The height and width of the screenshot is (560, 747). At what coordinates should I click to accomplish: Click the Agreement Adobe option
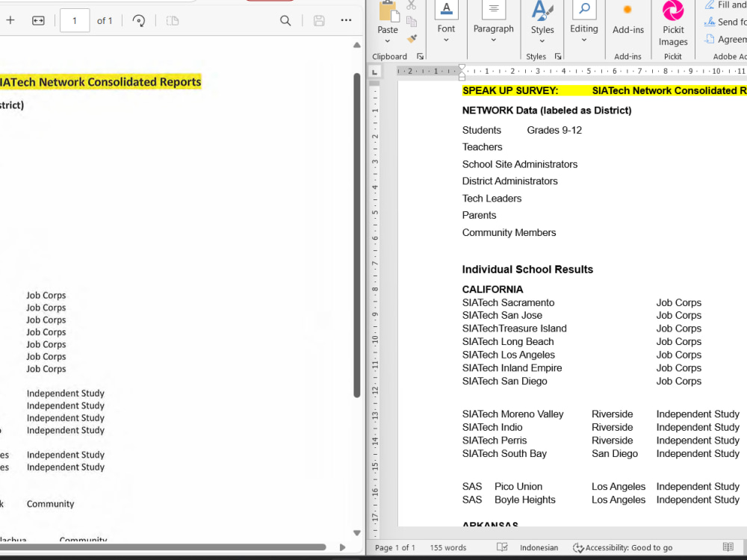tap(725, 39)
